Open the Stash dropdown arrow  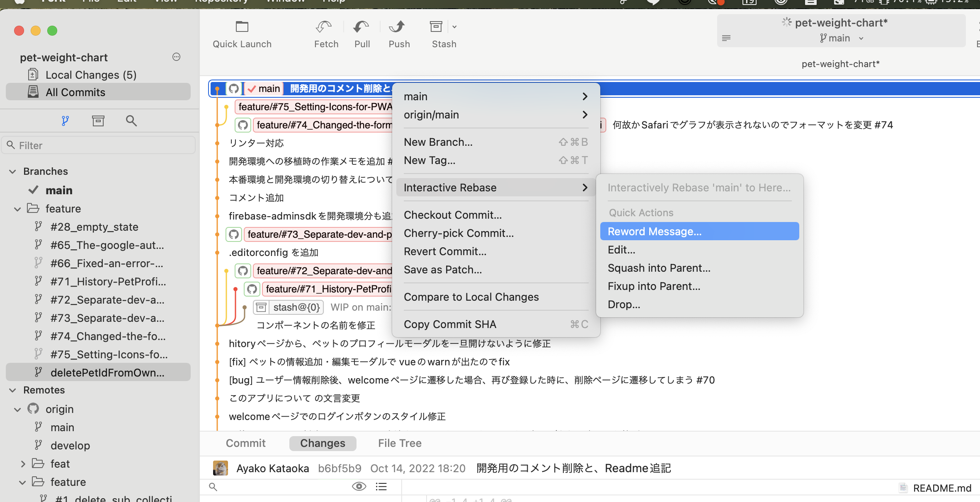point(454,26)
